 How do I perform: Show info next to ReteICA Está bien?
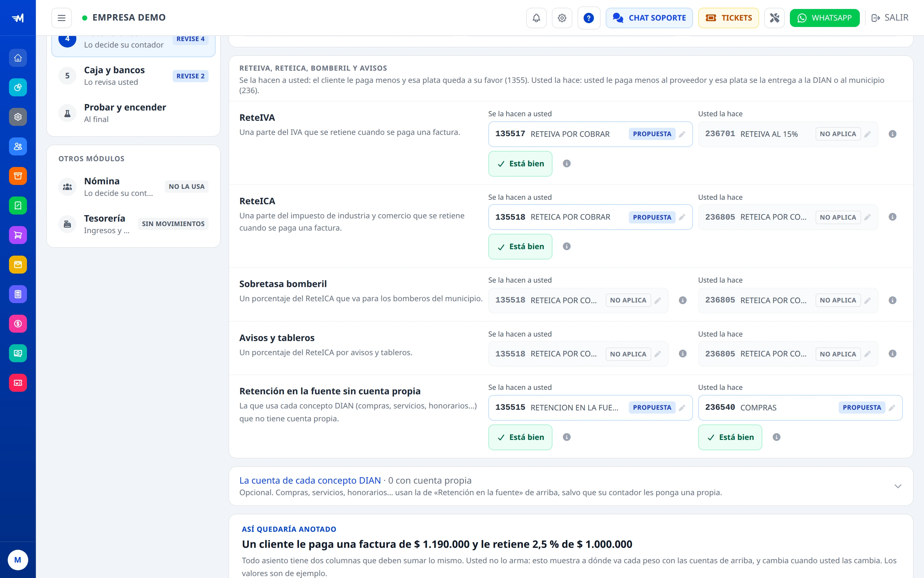point(567,247)
